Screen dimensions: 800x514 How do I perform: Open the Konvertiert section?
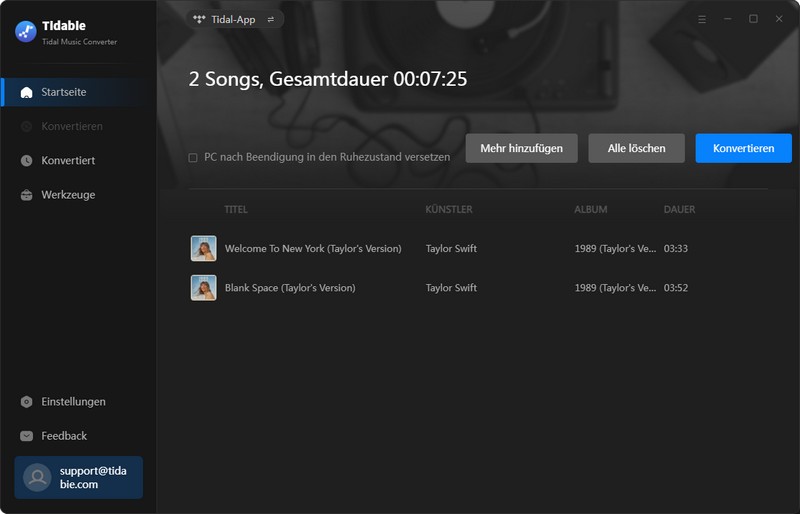(68, 160)
